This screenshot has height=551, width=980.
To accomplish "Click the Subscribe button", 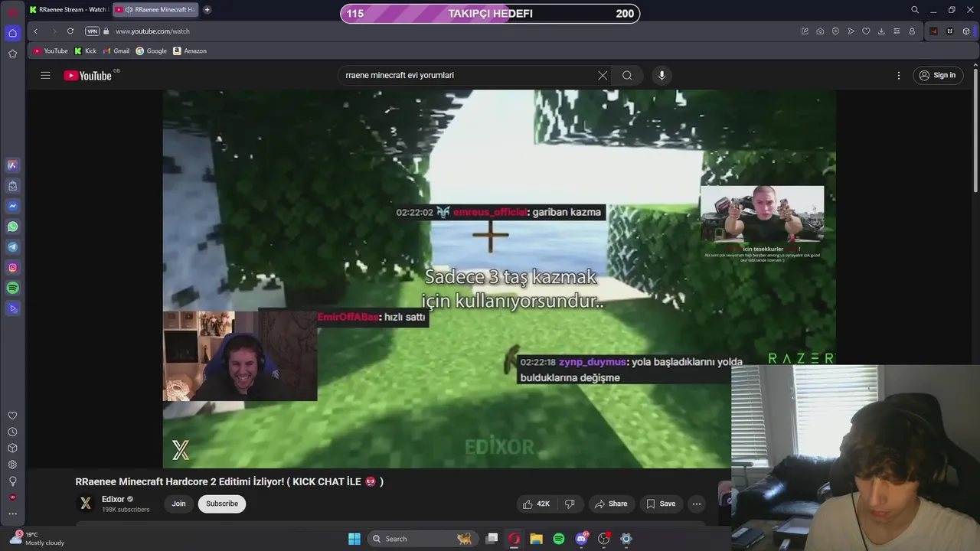I will click(x=222, y=504).
